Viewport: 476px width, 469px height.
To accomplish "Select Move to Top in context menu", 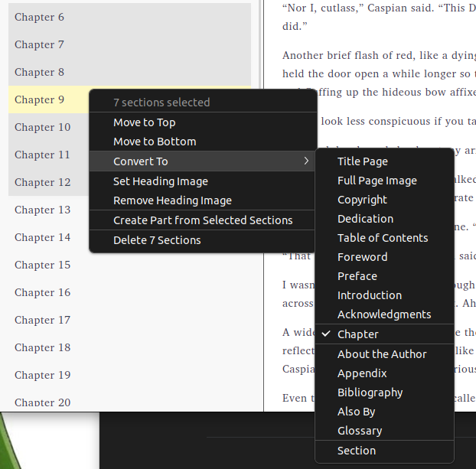I will tap(203, 122).
